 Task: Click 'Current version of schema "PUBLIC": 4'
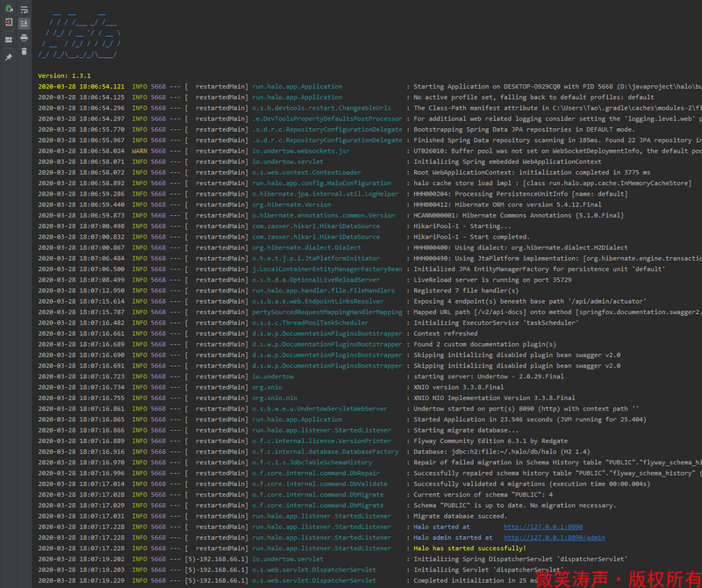(x=484, y=495)
